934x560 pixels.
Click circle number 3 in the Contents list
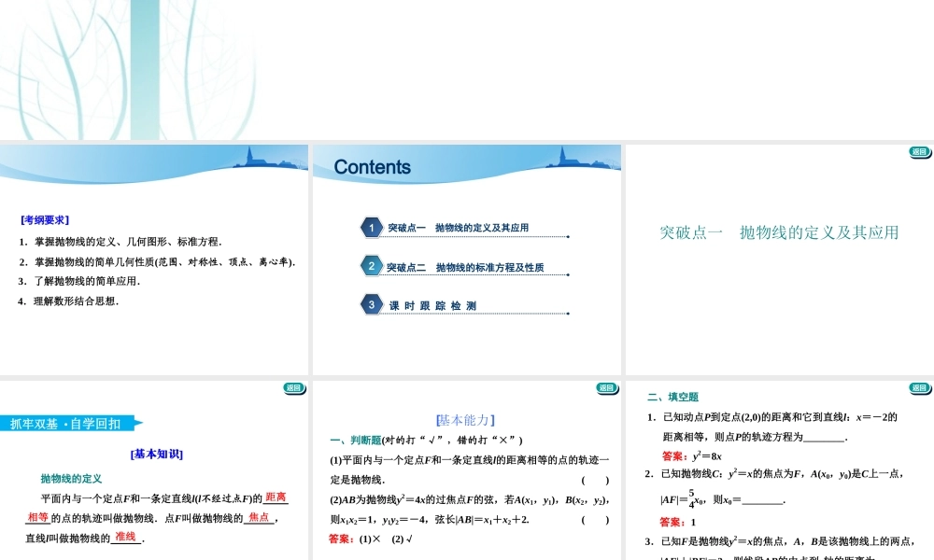(x=371, y=304)
